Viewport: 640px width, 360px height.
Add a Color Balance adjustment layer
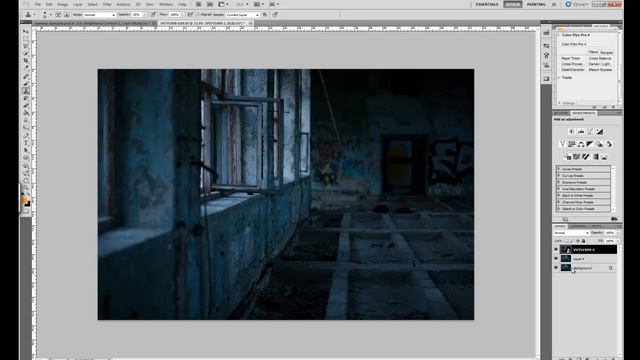tap(581, 144)
